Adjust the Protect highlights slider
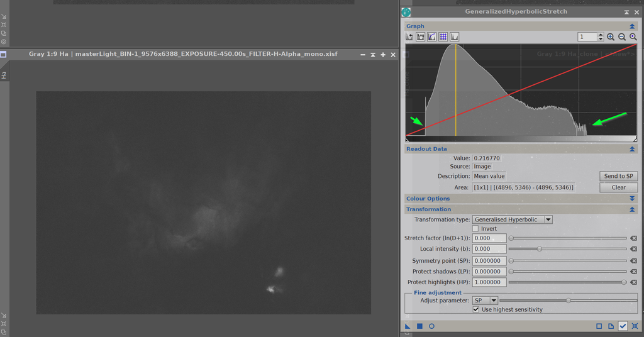 tap(568, 282)
